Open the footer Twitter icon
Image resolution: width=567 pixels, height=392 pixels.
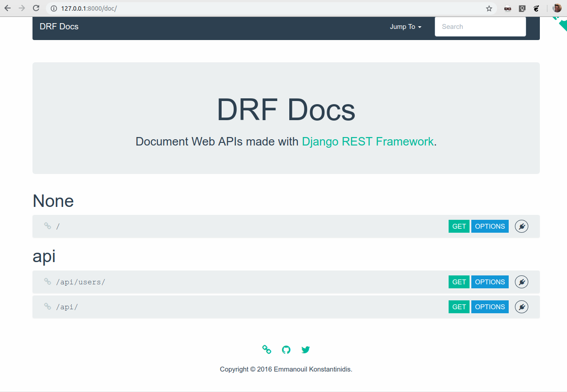click(x=305, y=350)
